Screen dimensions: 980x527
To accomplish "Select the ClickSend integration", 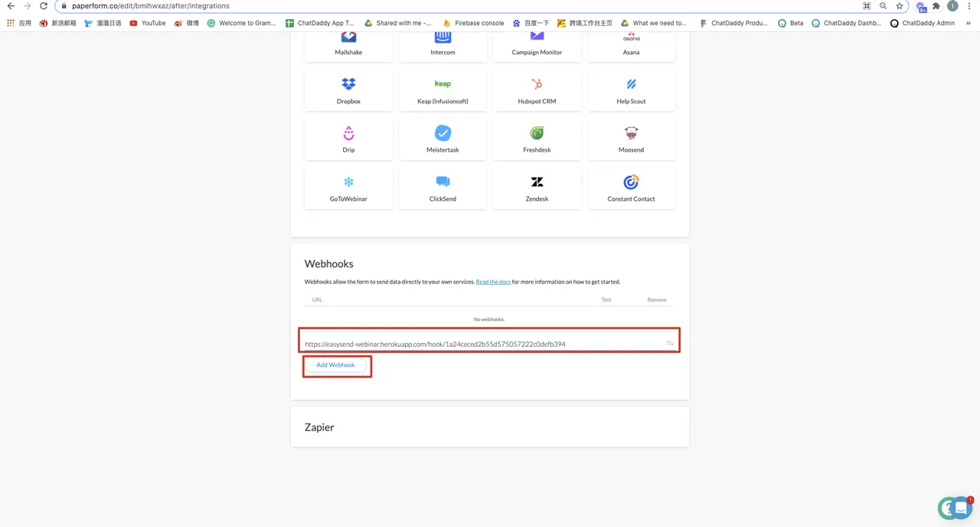I will (x=443, y=188).
